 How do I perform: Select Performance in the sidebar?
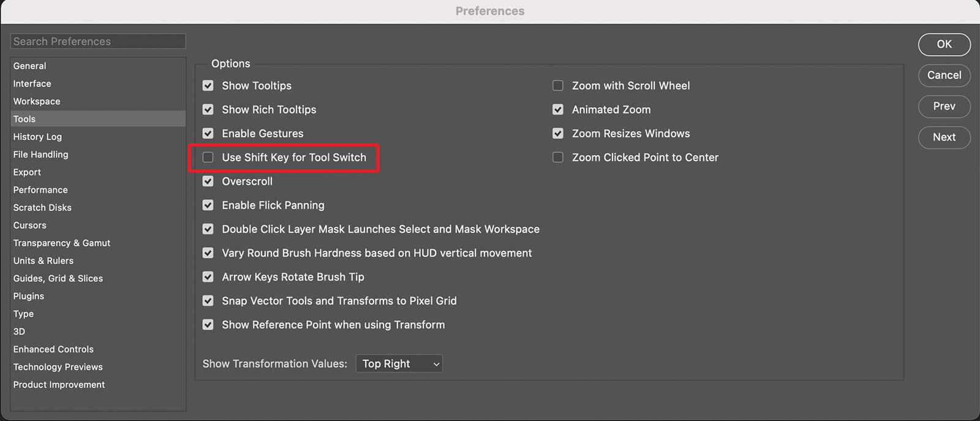40,190
